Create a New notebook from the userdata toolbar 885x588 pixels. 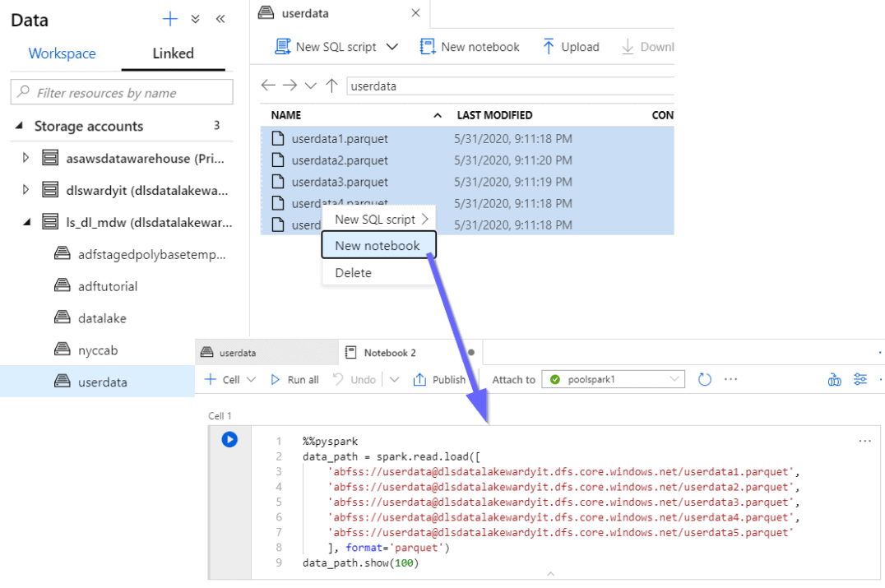470,47
